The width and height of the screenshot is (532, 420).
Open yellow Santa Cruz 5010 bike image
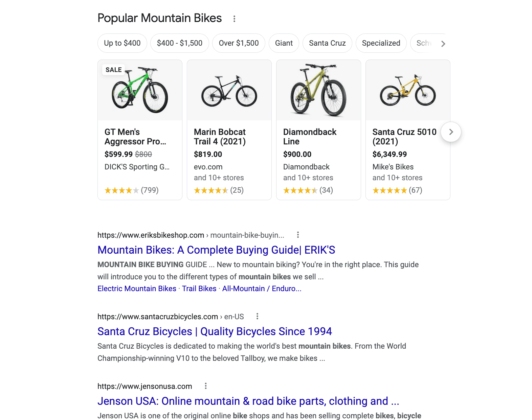click(x=408, y=90)
